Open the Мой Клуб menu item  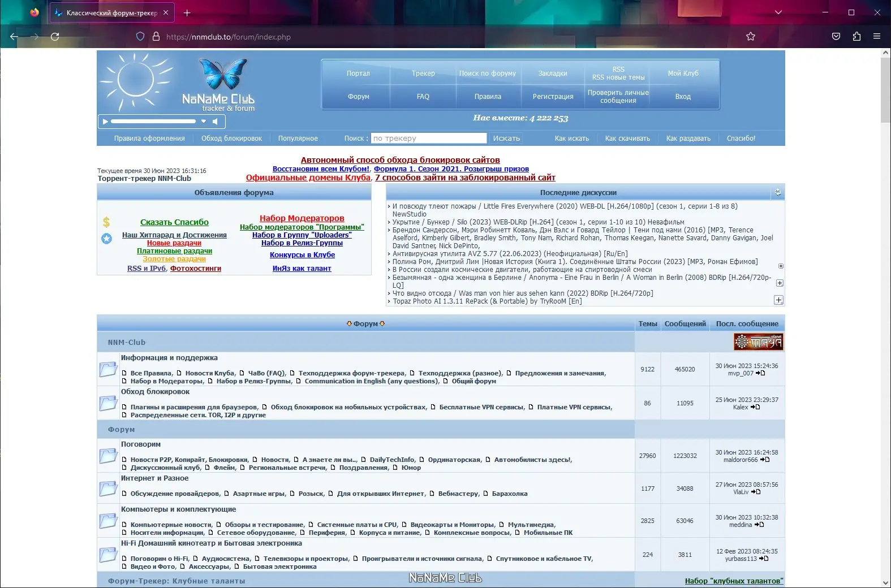pyautogui.click(x=683, y=73)
